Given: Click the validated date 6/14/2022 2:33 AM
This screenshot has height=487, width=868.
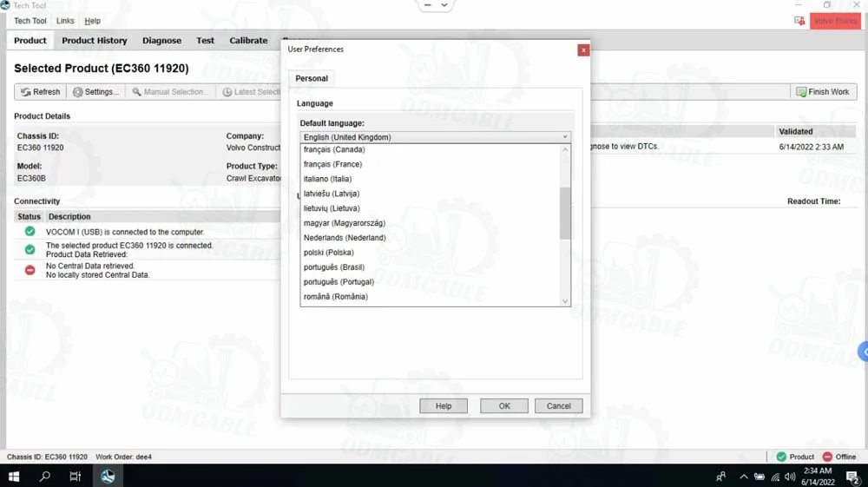Looking at the screenshot, I should pos(811,147).
